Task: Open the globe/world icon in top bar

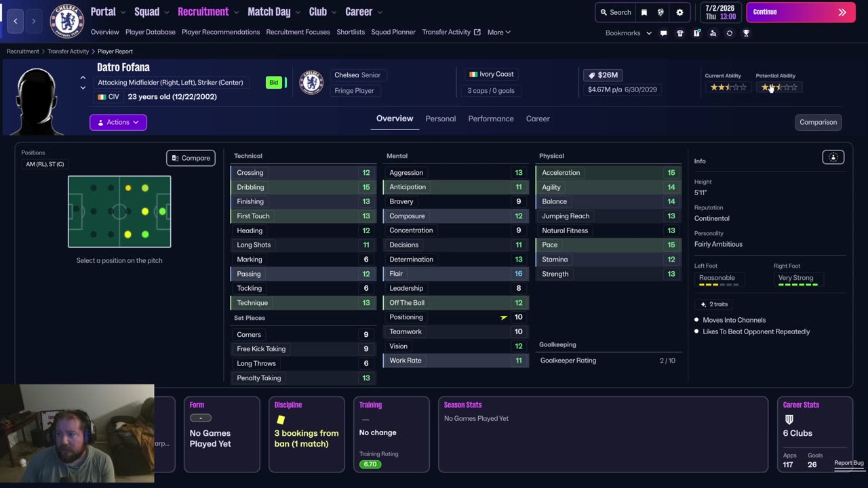Action: 660,12
